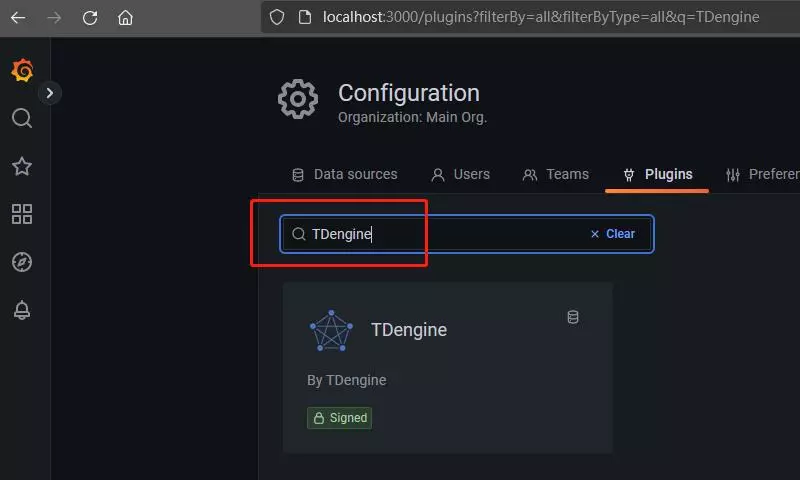Open the Search dashboards magnifier icon

click(x=22, y=119)
